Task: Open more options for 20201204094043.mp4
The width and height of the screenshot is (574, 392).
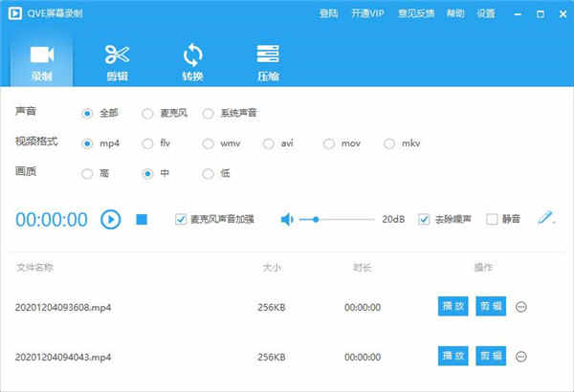Action: (521, 356)
